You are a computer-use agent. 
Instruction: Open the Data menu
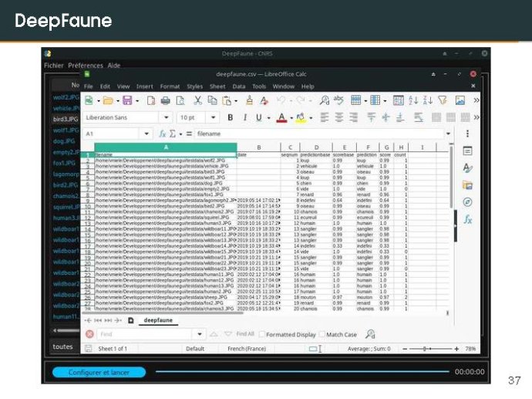pos(239,86)
